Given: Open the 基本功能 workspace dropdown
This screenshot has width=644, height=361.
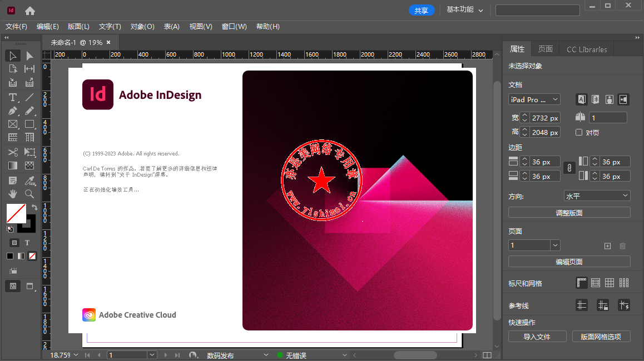Looking at the screenshot, I should [x=464, y=10].
